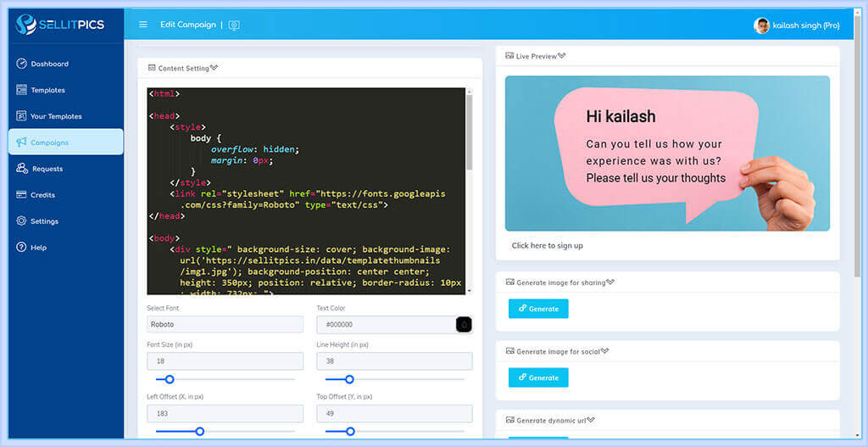Click the Select Font input field
The height and width of the screenshot is (447, 868).
[x=225, y=324]
